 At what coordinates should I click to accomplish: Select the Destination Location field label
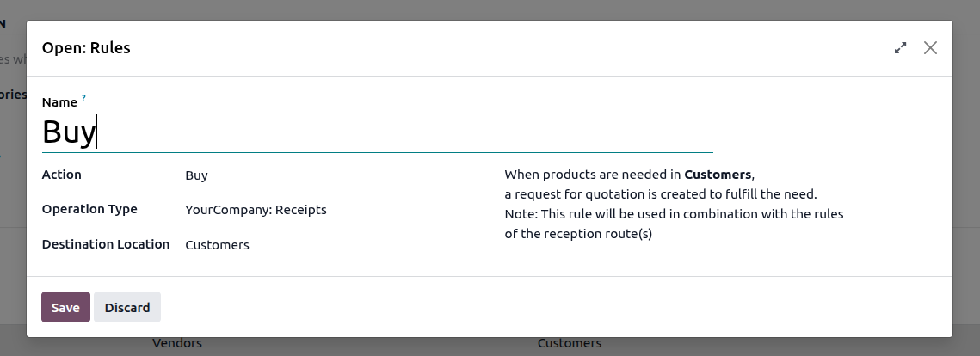coord(106,244)
